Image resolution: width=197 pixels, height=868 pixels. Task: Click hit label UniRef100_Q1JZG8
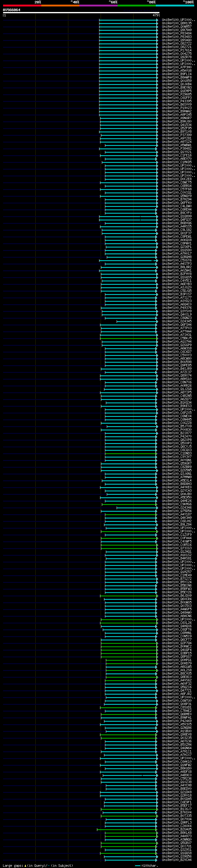pyautogui.click(x=177, y=389)
